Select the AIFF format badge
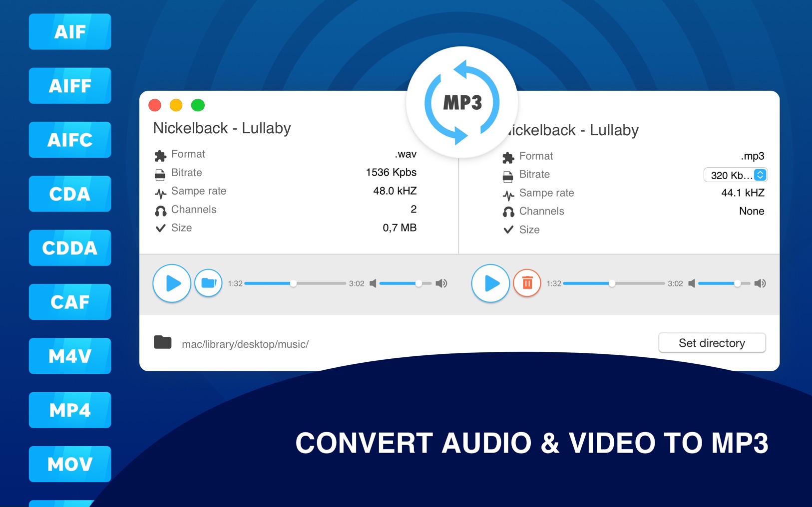Screen dimensions: 812x507 (70, 86)
